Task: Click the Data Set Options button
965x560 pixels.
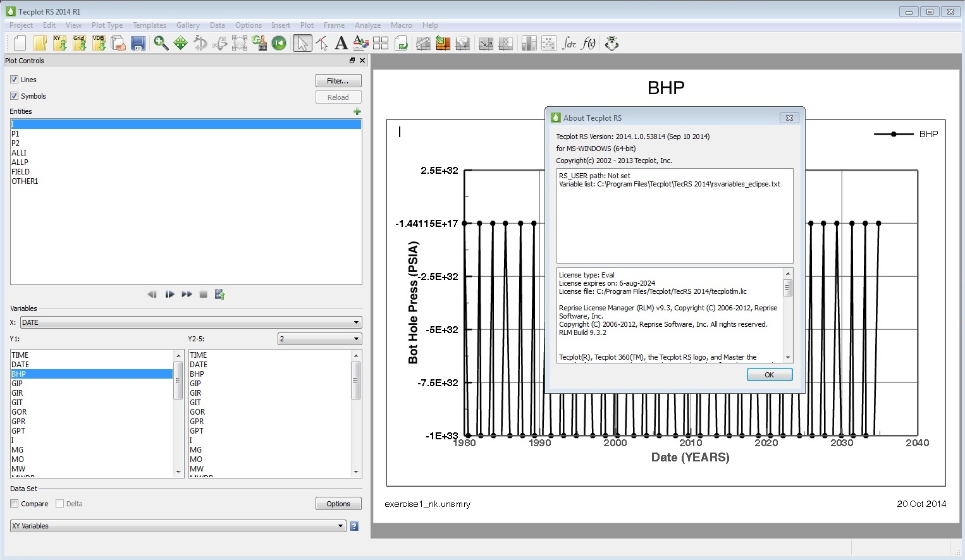Action: point(338,504)
